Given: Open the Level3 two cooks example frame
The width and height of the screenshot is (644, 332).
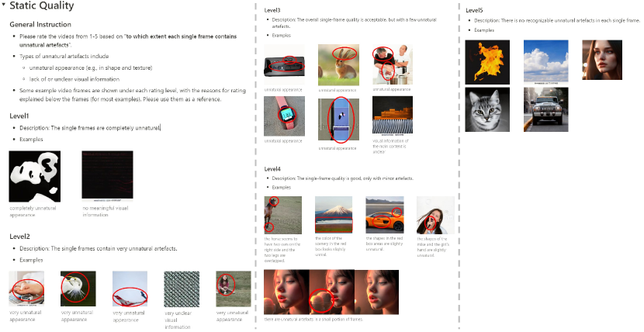Looking at the screenshot, I should pos(393,64).
